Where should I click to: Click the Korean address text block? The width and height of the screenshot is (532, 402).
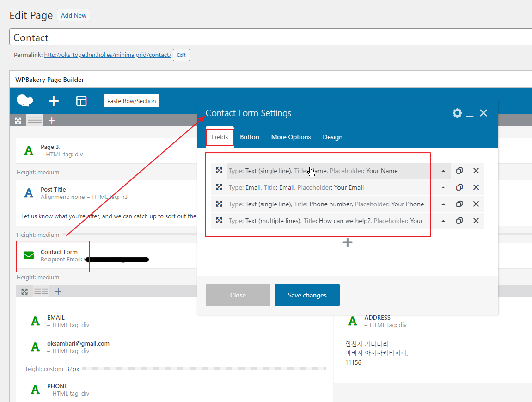(377, 353)
